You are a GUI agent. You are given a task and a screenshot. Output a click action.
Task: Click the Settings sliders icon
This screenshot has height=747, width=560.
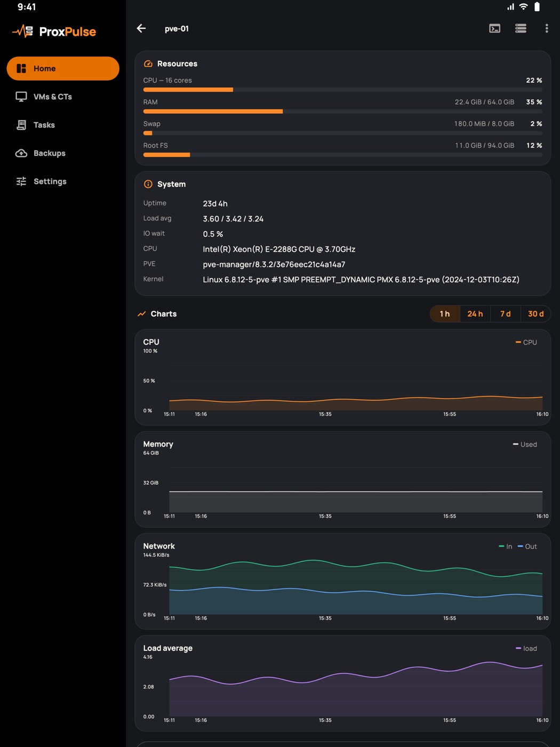[21, 181]
